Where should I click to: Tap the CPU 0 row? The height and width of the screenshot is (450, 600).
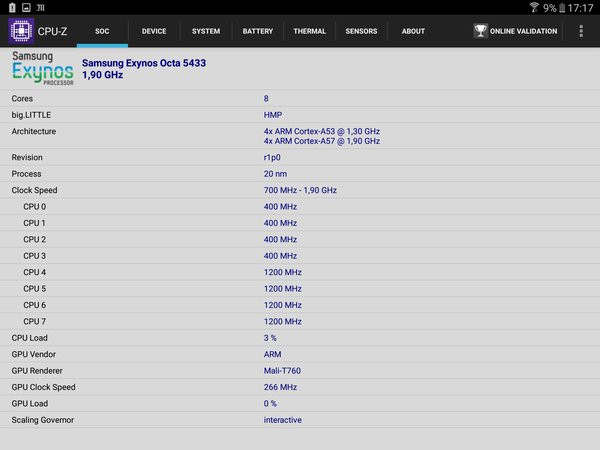[x=300, y=207]
